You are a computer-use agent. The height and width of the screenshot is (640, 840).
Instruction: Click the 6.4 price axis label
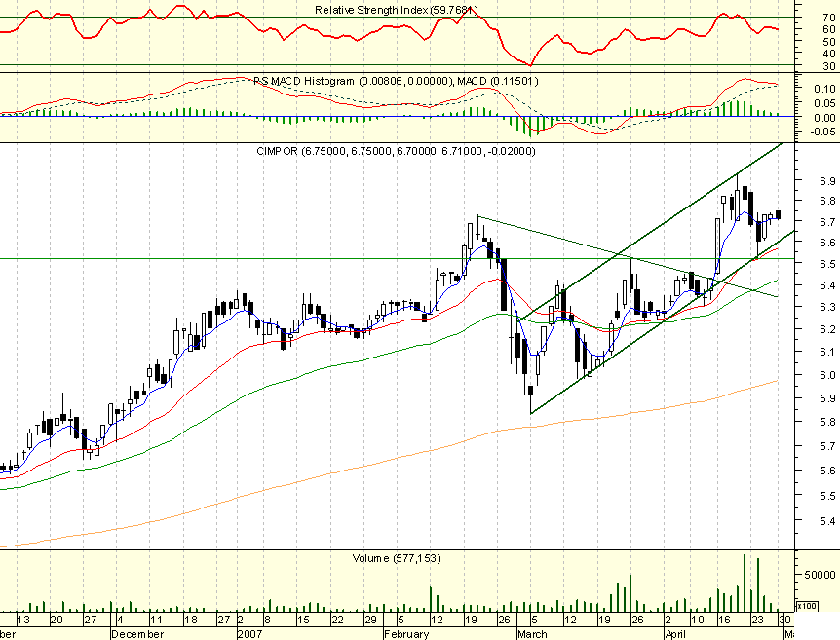pos(827,286)
